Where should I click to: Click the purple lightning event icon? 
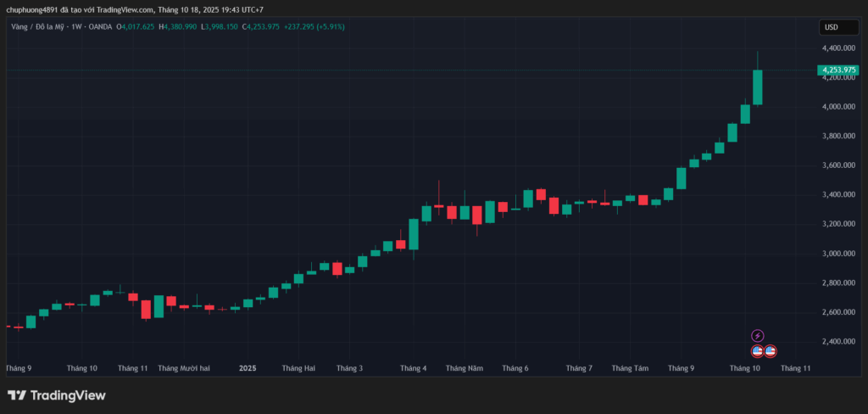758,336
